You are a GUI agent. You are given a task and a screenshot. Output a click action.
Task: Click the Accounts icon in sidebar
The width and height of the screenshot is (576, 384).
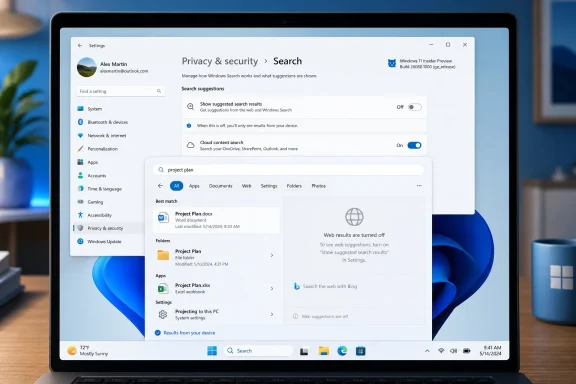(x=80, y=176)
